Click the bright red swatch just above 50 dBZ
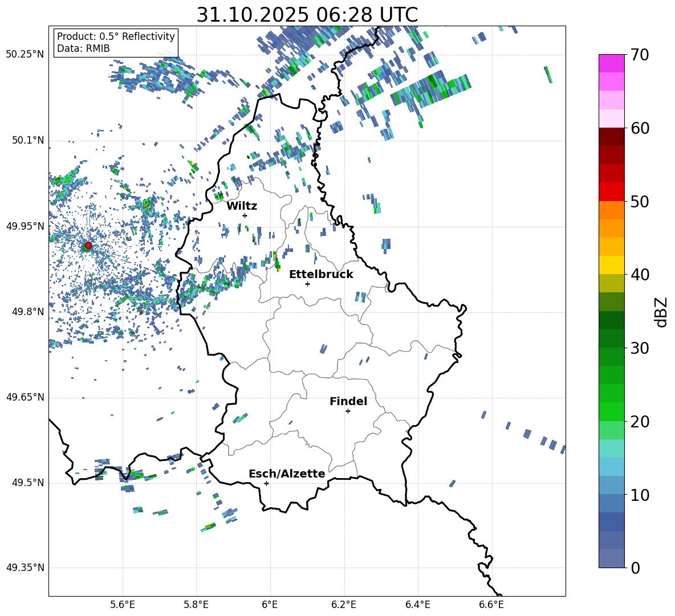The width and height of the screenshot is (675, 616). coord(611,192)
